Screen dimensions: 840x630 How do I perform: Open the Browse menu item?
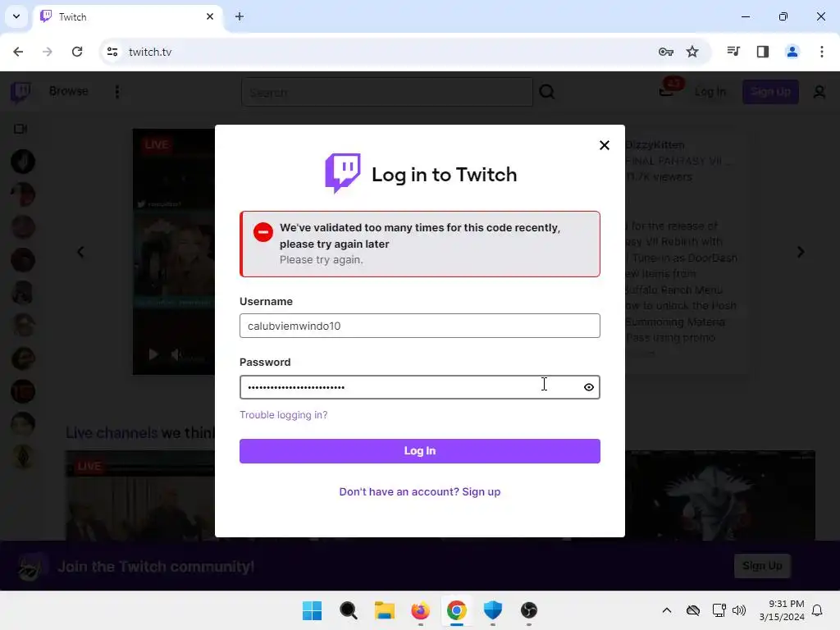click(x=69, y=91)
